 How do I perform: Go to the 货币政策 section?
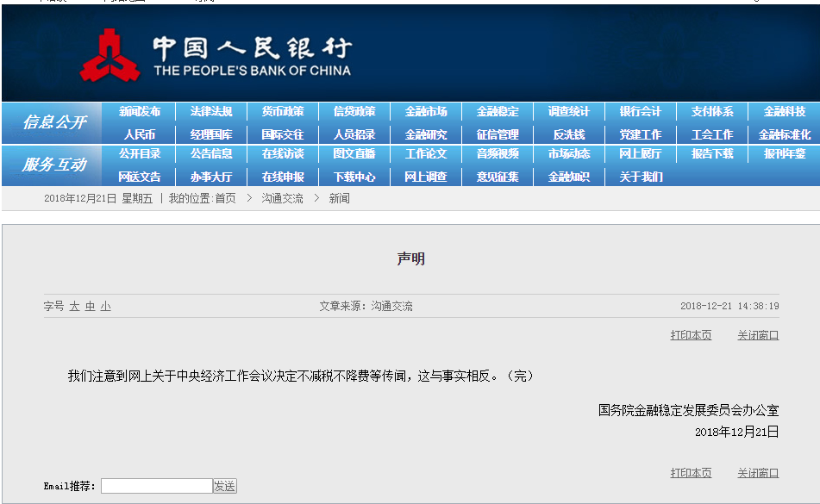pos(283,112)
